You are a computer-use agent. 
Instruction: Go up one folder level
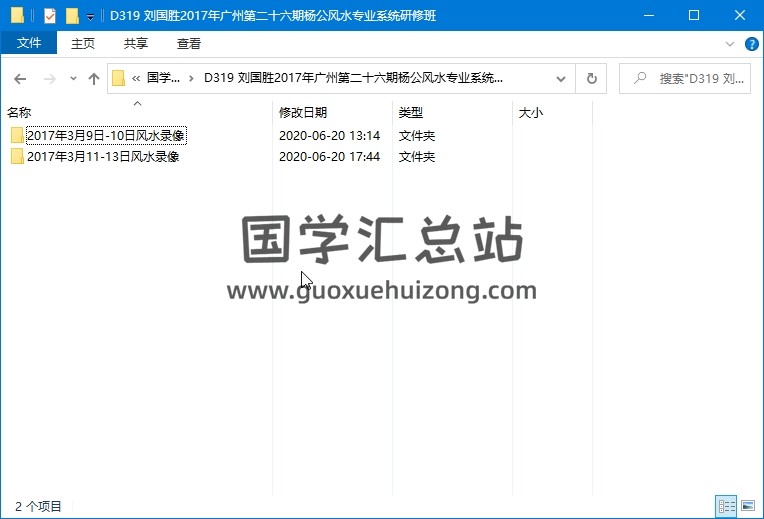tap(94, 78)
